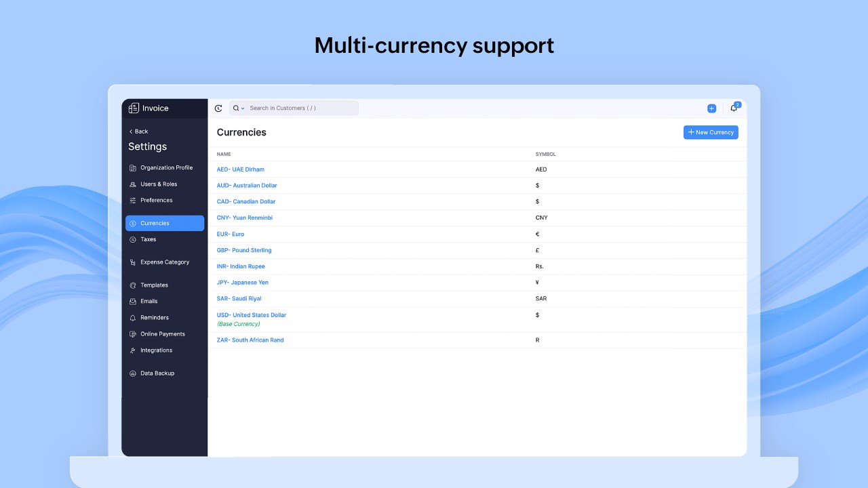
Task: Open the INR- Indian Rupee currency
Action: [241, 266]
